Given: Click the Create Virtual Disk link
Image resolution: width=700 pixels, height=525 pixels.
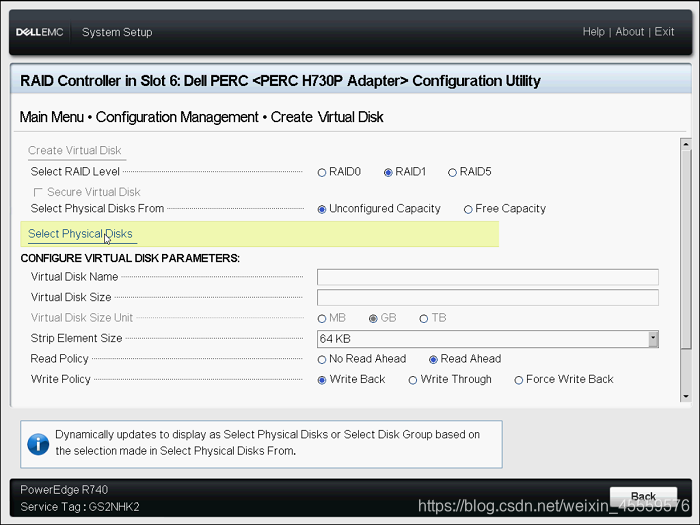Looking at the screenshot, I should click(75, 150).
